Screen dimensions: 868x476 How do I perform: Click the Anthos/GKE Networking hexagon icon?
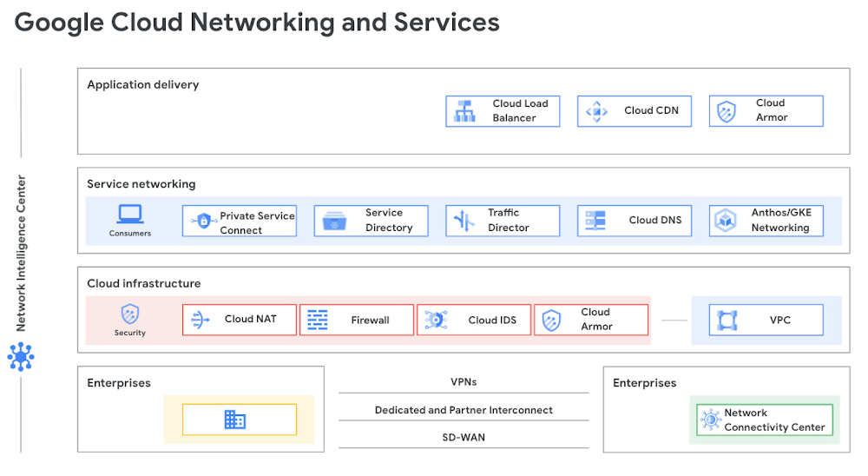[x=725, y=220]
